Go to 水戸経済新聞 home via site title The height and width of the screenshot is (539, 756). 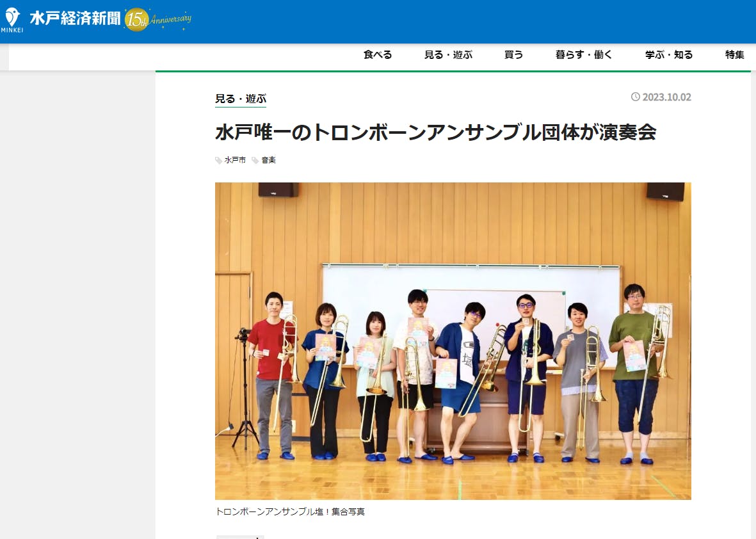click(x=75, y=19)
